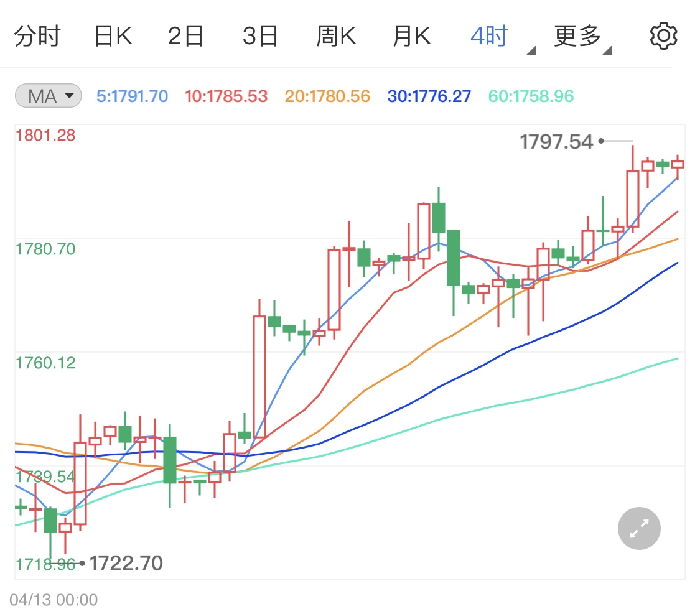Tap the fullscreen expand arrow icon

tap(638, 528)
